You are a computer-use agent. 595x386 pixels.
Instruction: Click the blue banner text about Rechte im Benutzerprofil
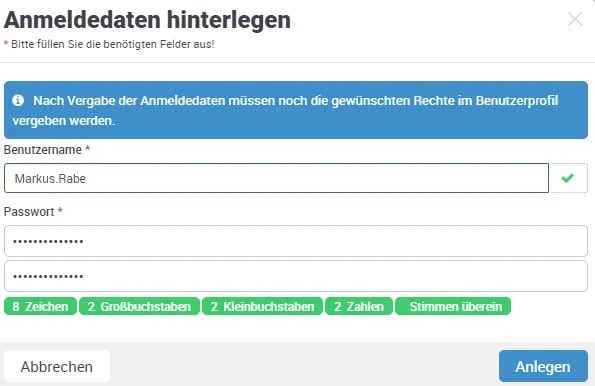(x=285, y=110)
